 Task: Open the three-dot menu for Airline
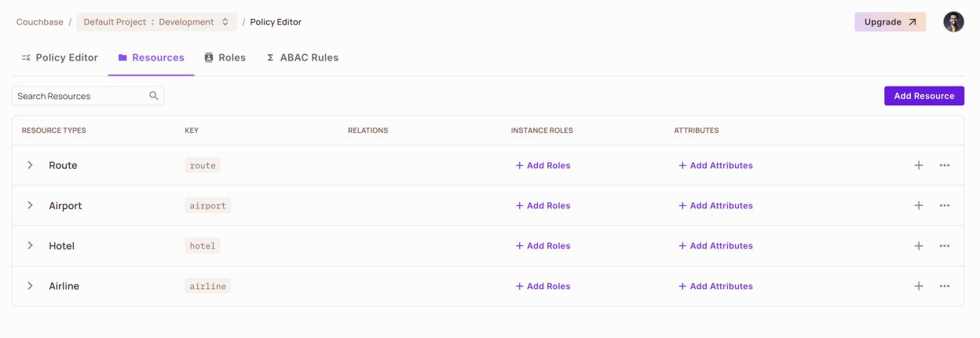945,286
